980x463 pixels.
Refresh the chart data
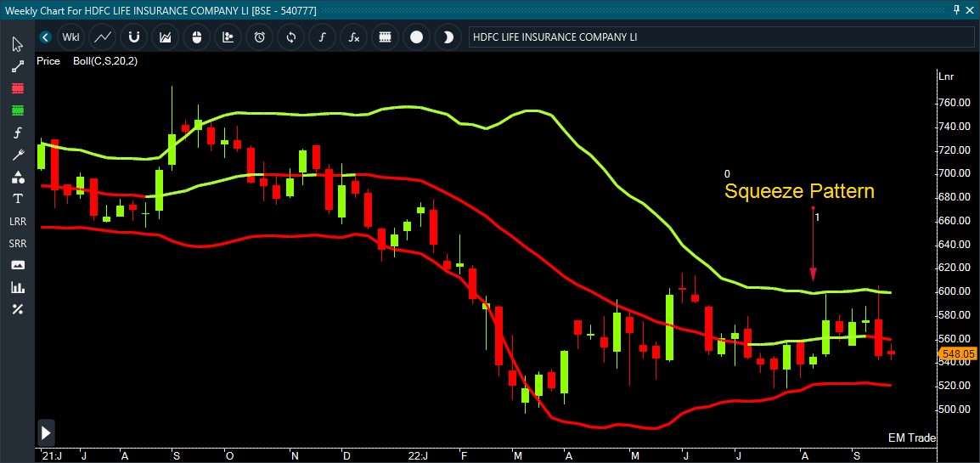[290, 37]
